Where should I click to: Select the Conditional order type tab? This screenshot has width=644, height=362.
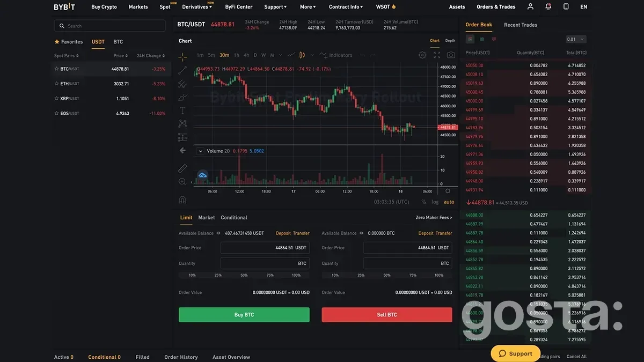pyautogui.click(x=234, y=218)
